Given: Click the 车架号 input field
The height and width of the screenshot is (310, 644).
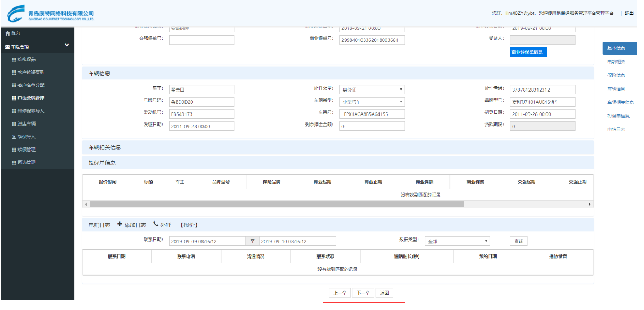Looking at the screenshot, I should coord(372,114).
